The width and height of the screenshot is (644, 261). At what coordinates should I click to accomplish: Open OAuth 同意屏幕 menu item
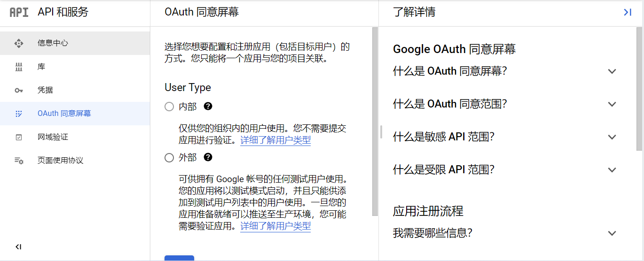click(x=64, y=114)
